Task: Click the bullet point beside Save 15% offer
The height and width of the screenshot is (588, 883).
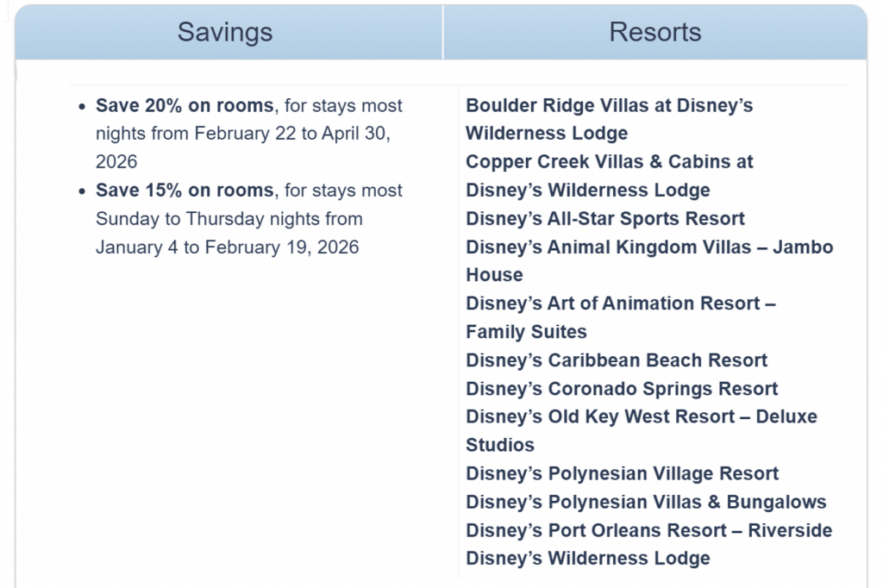Action: coord(82,192)
